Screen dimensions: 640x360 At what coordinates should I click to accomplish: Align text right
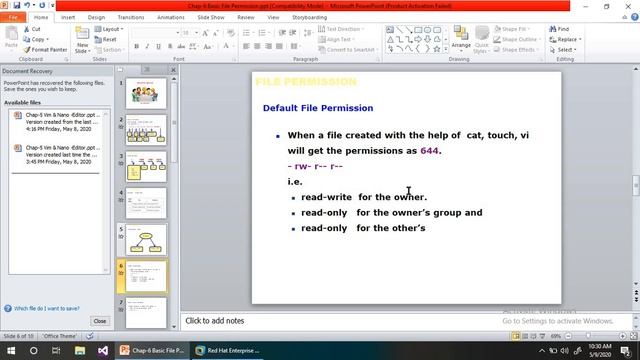click(x=268, y=47)
